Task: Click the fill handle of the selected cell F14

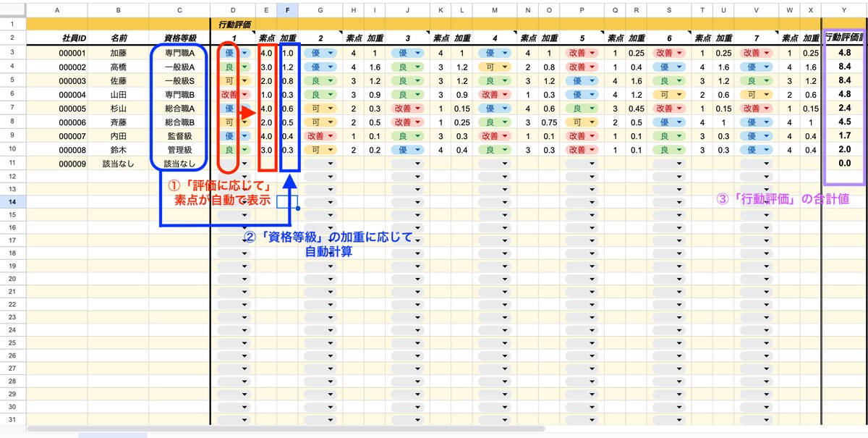Action: [297, 208]
